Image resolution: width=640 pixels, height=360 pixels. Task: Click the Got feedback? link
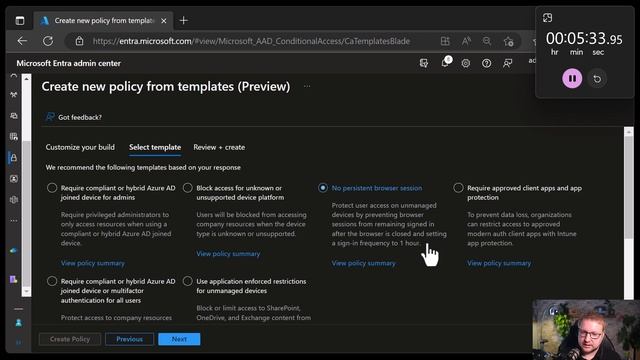pos(80,117)
